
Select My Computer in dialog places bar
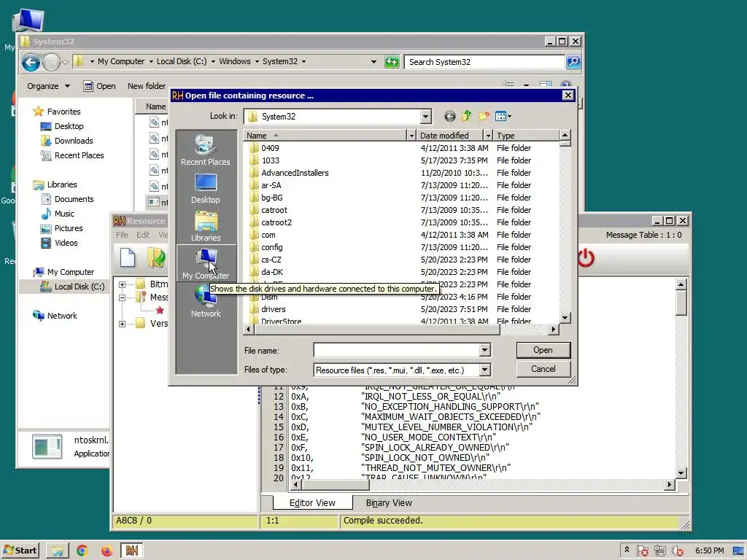pos(206,263)
